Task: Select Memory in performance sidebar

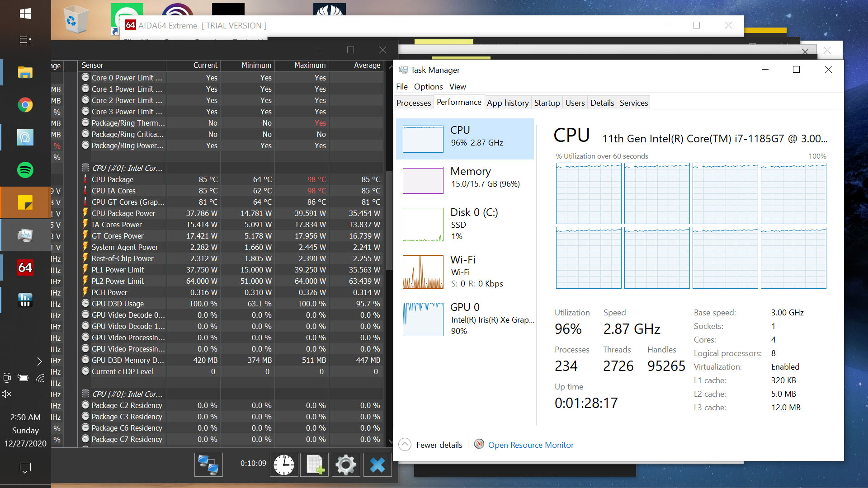Action: pyautogui.click(x=465, y=180)
